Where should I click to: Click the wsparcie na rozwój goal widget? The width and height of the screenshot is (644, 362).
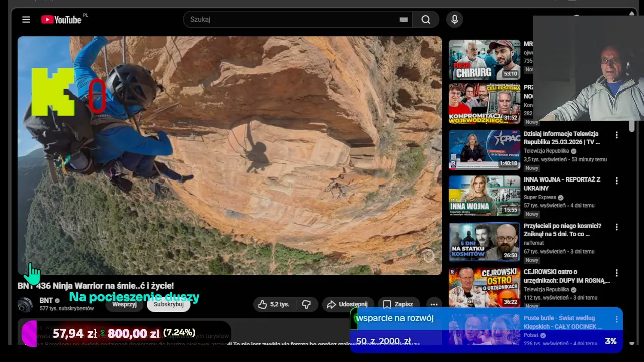tap(486, 329)
